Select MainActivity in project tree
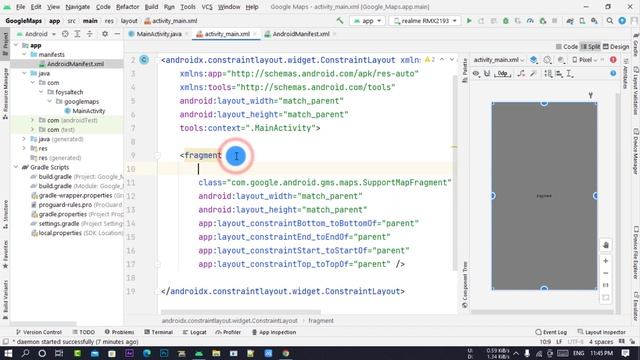Viewport: 640px width, 360px height. (89, 111)
